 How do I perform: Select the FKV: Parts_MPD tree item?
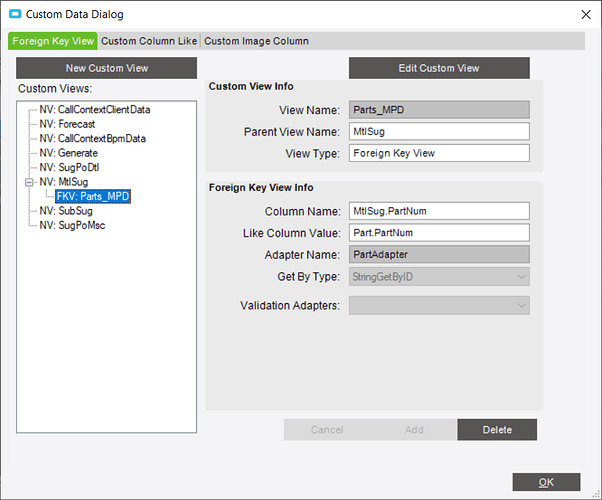point(93,197)
